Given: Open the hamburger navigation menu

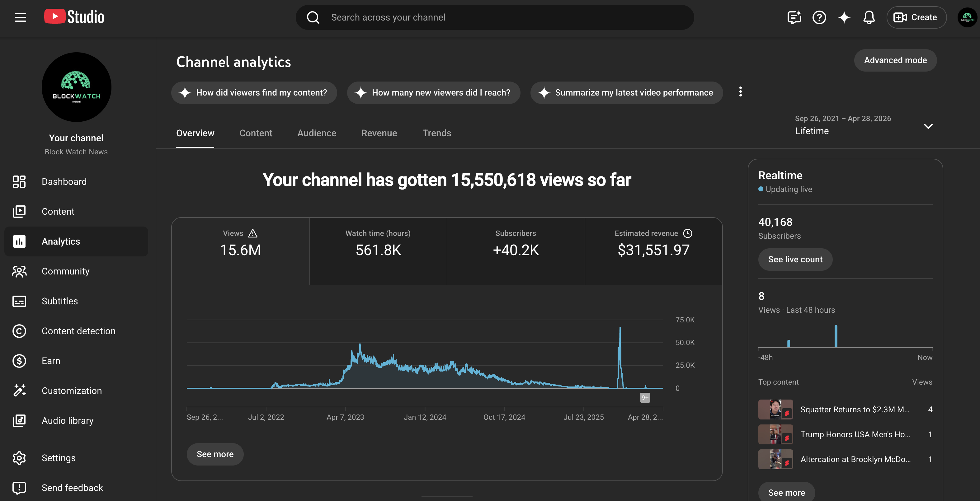Looking at the screenshot, I should [x=21, y=17].
